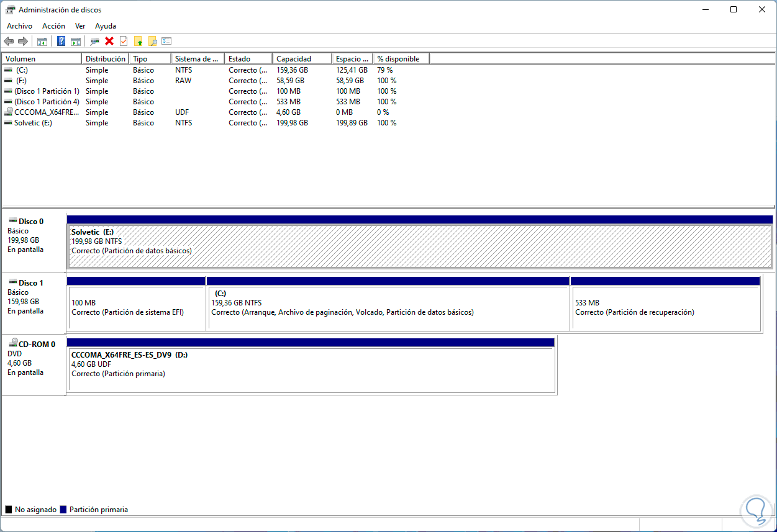Viewport: 777px width, 532px height.
Task: Click the CD-ROM 0 drive icon
Action: (x=12, y=343)
